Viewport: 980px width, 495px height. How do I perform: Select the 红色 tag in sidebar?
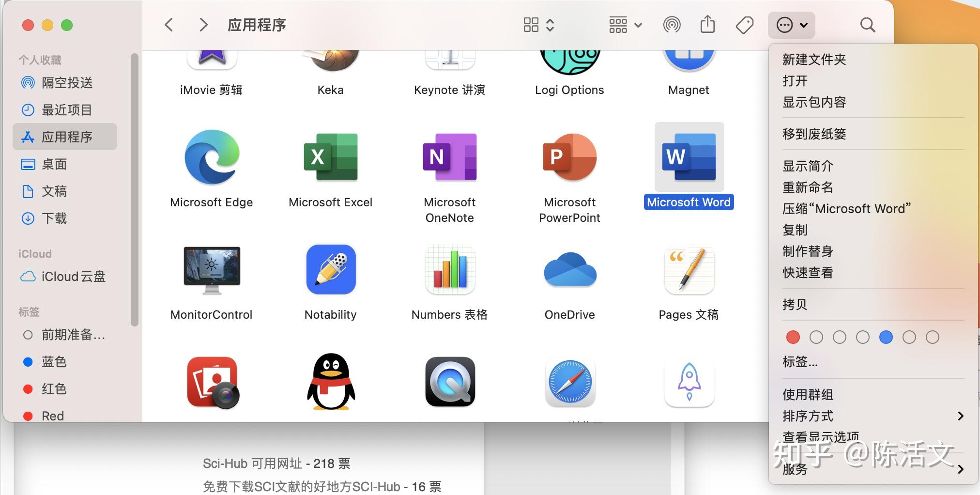pos(65,389)
